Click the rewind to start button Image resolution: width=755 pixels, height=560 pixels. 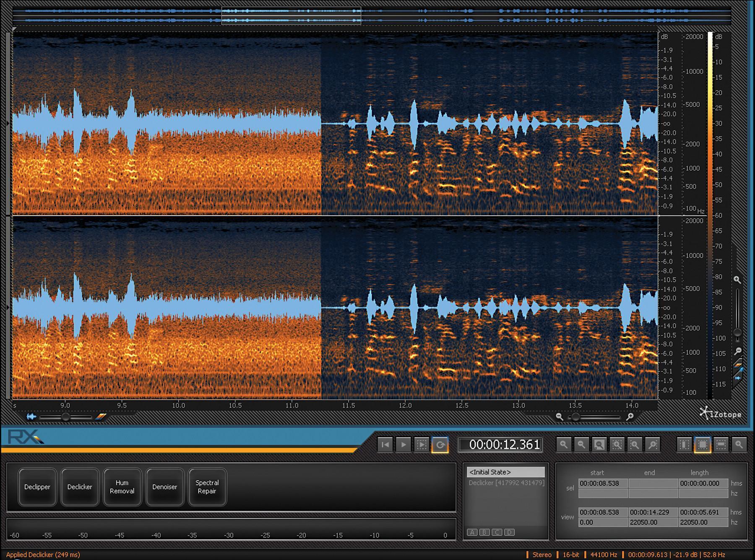click(x=385, y=445)
